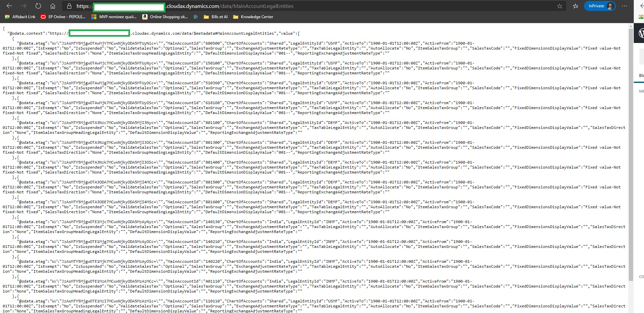Click the browser Back arrow

9,6
